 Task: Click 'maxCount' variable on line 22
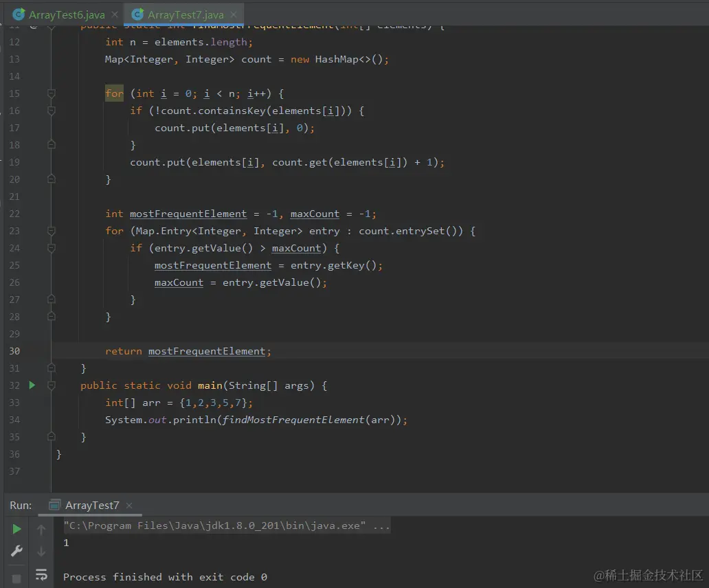[315, 214]
